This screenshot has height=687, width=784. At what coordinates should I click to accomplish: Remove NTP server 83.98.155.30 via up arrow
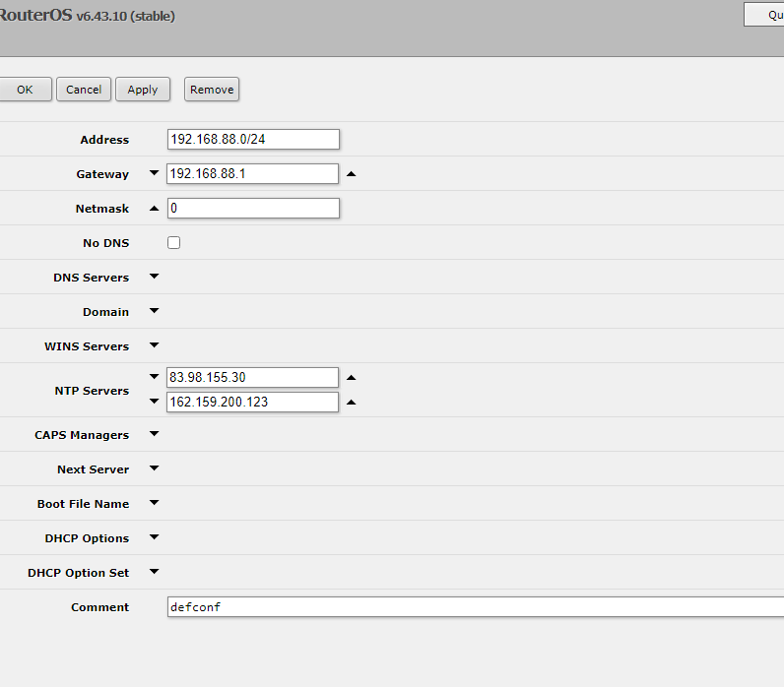click(352, 378)
